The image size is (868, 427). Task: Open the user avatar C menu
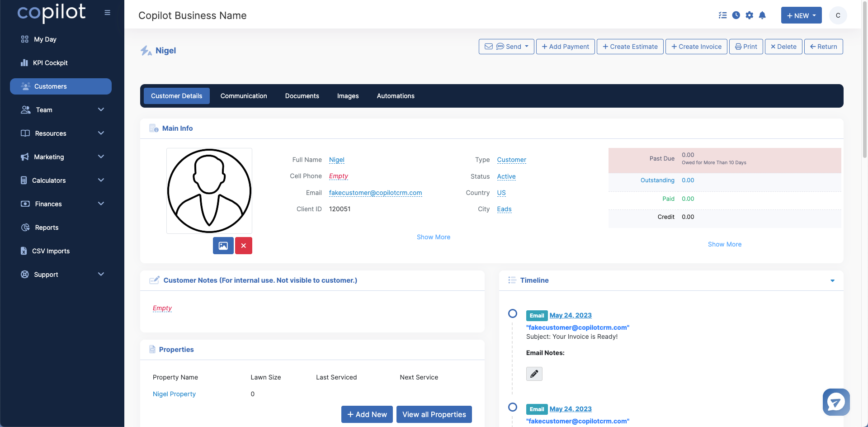(838, 15)
